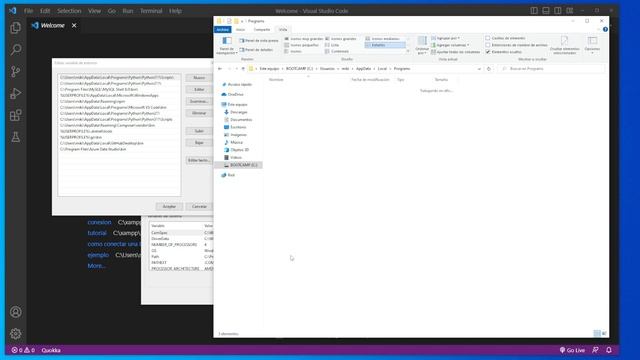Switch to Compartir ribbon tab

click(x=262, y=29)
